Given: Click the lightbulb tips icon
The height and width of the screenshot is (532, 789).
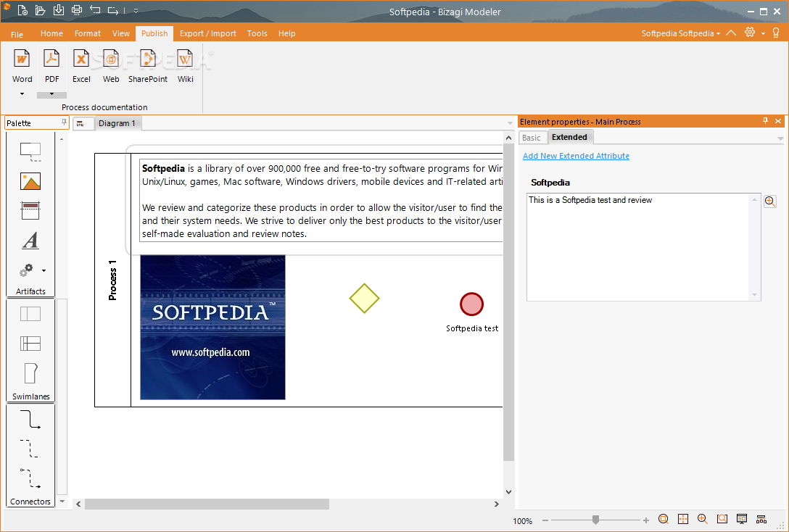Looking at the screenshot, I should click(776, 33).
